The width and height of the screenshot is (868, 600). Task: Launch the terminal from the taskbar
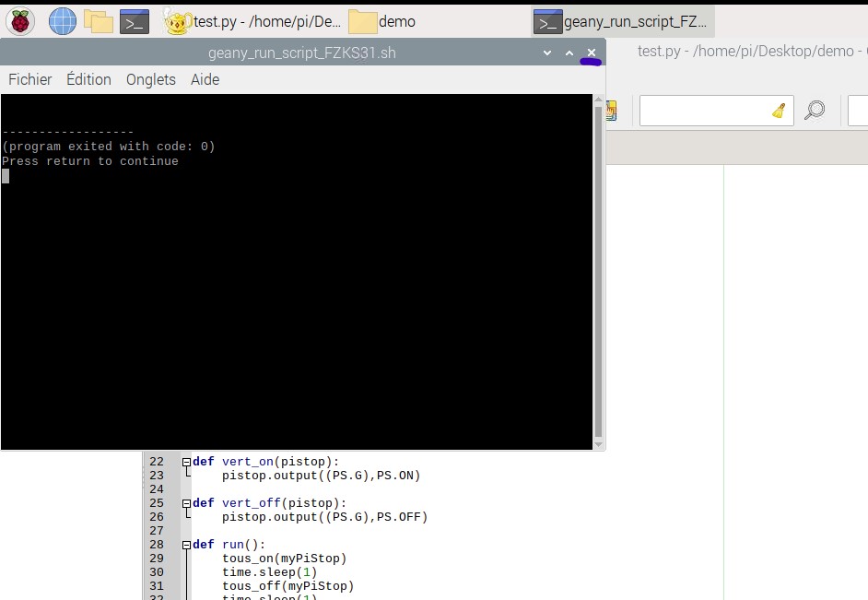tap(135, 20)
